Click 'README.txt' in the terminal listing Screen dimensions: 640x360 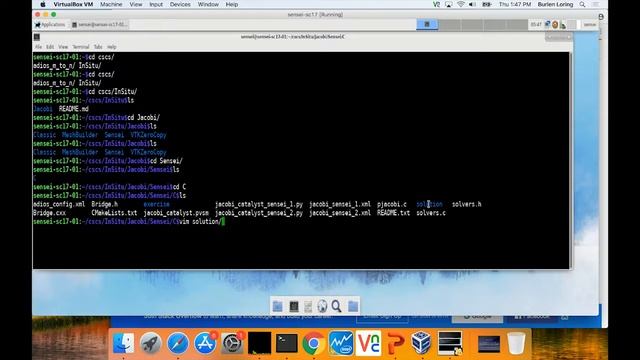393,213
